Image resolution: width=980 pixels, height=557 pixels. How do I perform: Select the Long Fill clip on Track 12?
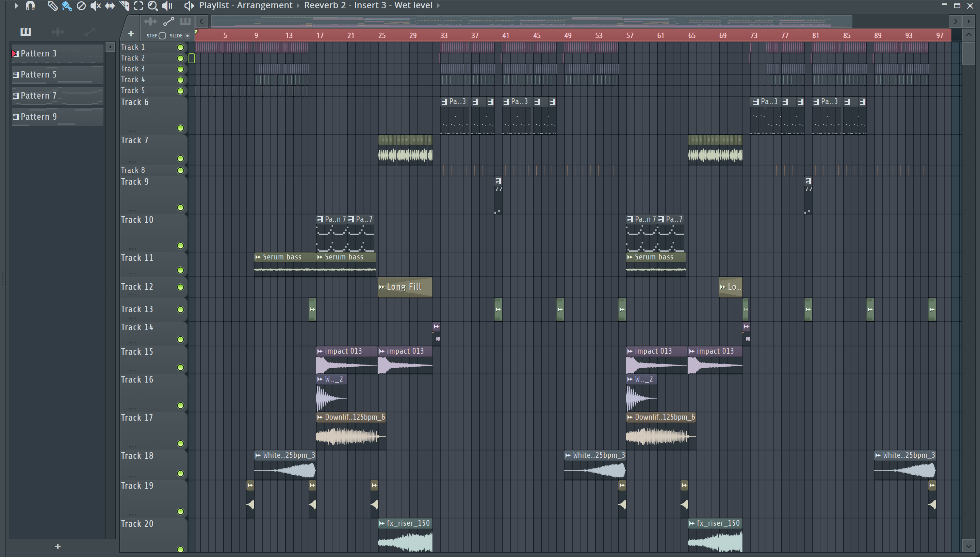[405, 287]
